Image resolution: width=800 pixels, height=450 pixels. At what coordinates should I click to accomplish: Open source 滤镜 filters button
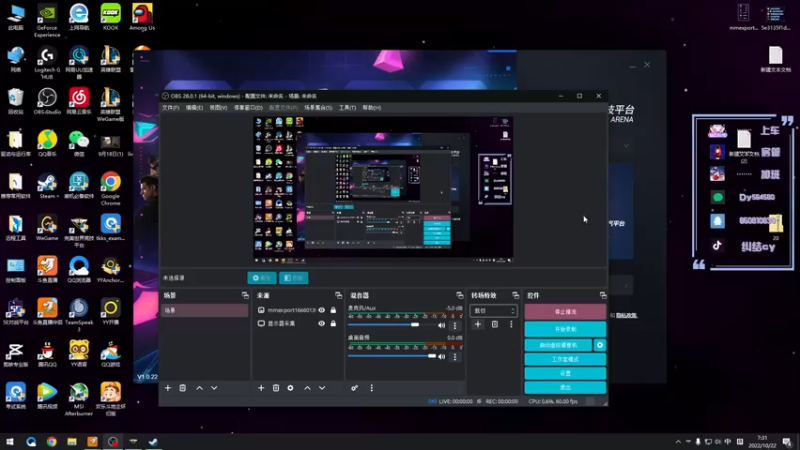click(294, 278)
